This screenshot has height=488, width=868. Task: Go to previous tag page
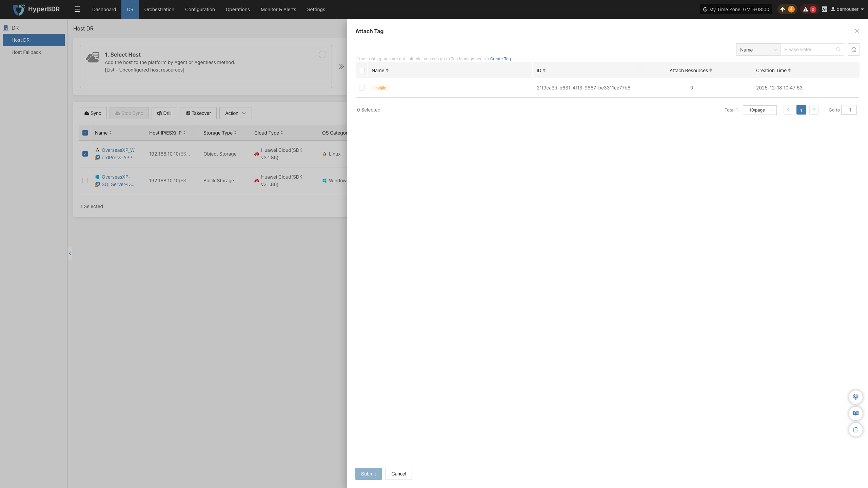point(788,110)
